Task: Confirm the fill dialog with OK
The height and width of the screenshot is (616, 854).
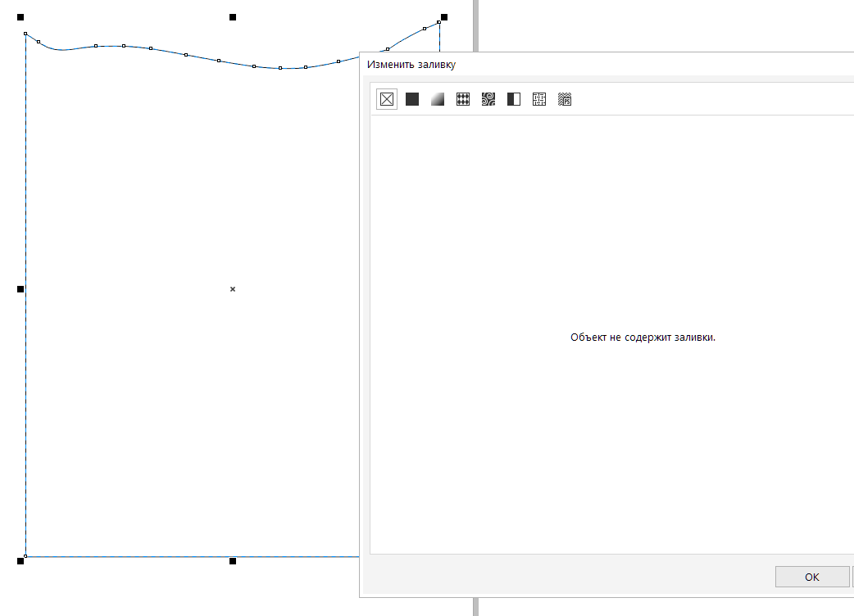Action: 812,577
